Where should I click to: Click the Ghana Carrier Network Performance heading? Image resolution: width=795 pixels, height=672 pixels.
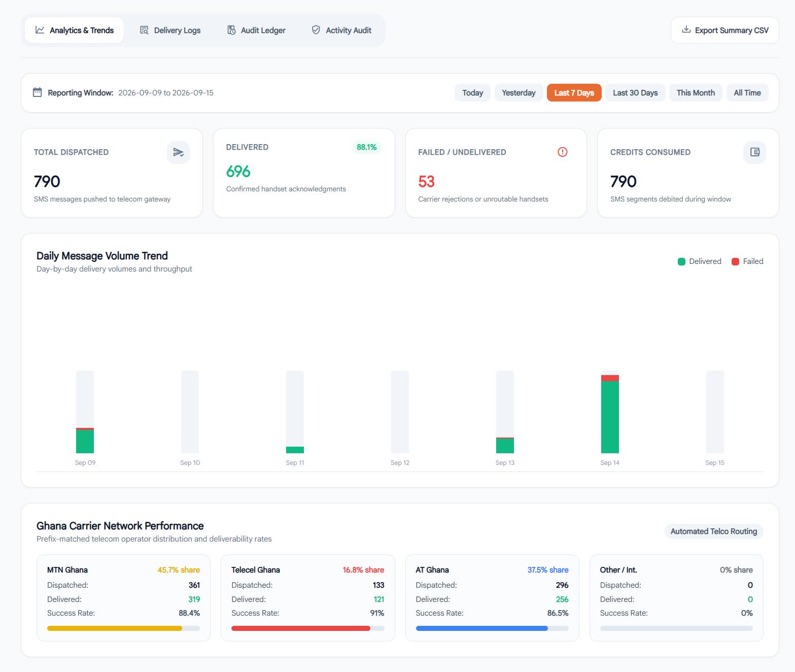[120, 526]
